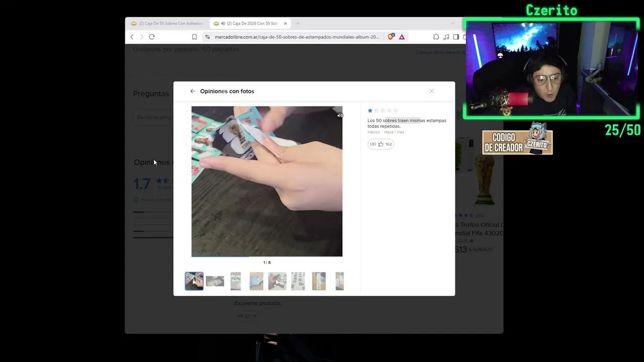644x362 pixels.
Task: Close the 'Caja De 2026 Con 50 Sobres' tab
Action: (x=285, y=23)
